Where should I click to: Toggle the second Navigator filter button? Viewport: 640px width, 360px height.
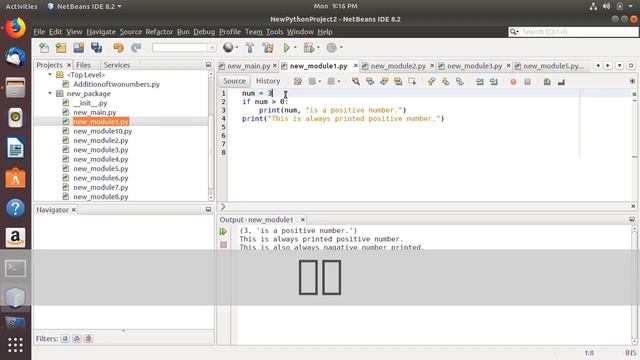pos(77,338)
